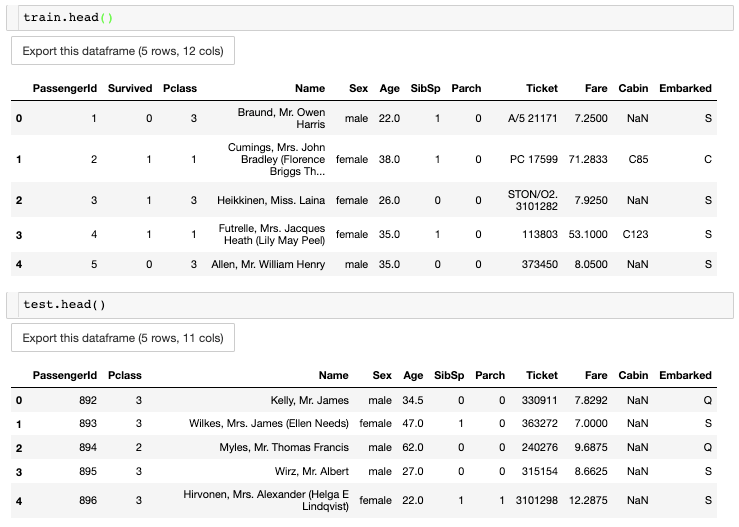Click the PassengerId header in train table
Image resolution: width=739 pixels, height=527 pixels.
pyautogui.click(x=65, y=89)
